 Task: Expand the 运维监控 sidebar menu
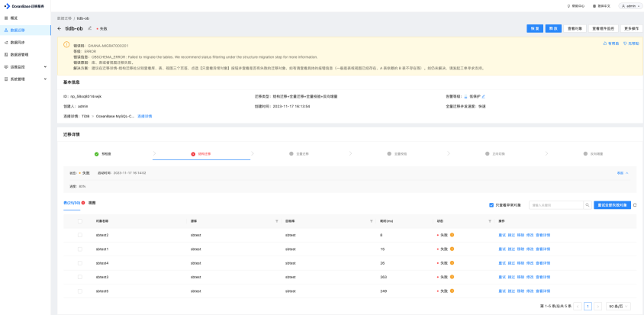pos(25,66)
